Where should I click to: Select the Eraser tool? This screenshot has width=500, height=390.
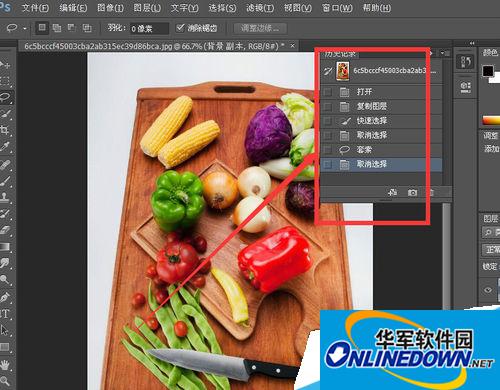[5, 230]
